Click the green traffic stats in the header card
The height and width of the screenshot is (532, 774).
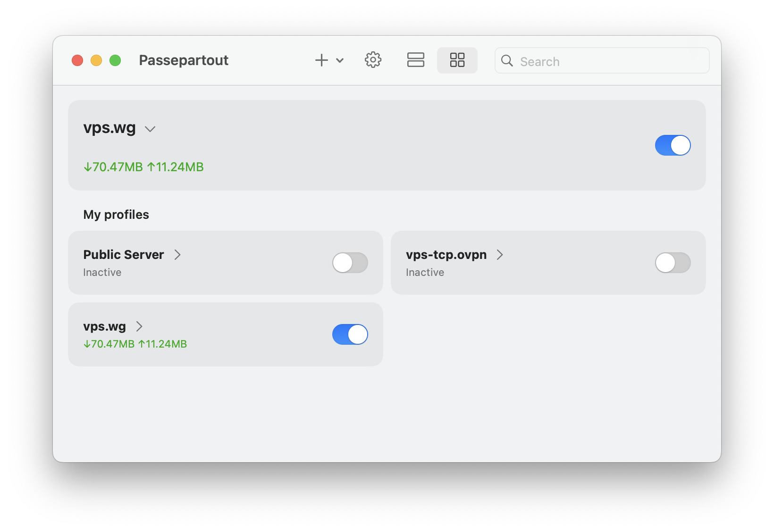[143, 167]
